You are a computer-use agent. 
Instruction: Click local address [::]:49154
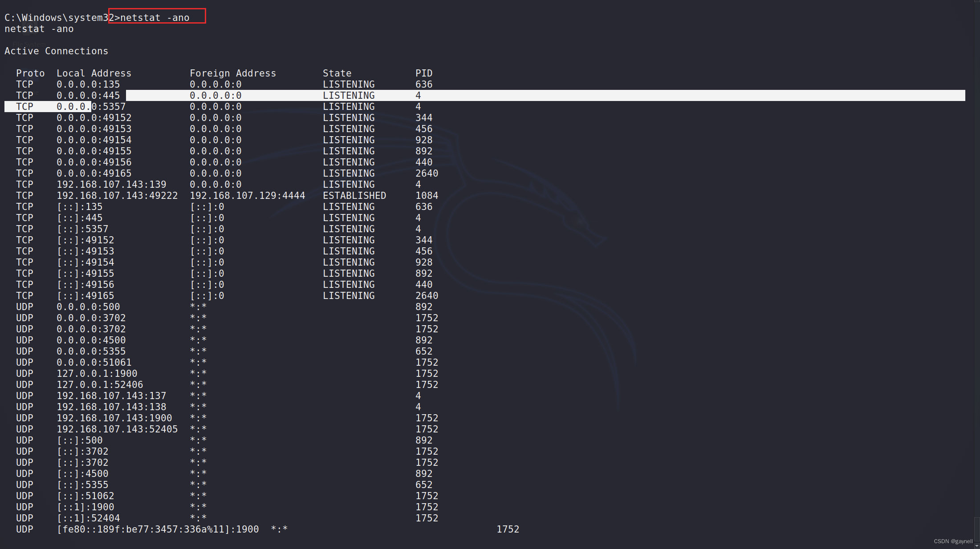85,262
